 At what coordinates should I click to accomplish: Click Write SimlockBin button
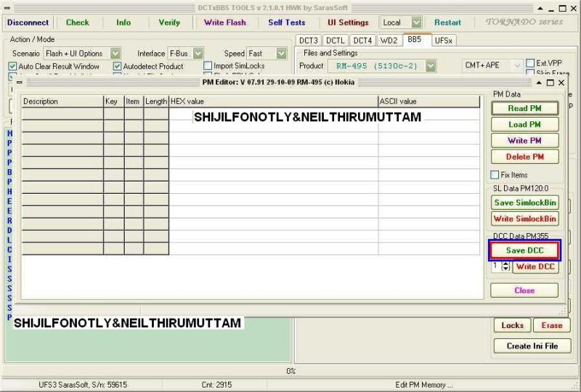pyautogui.click(x=524, y=219)
